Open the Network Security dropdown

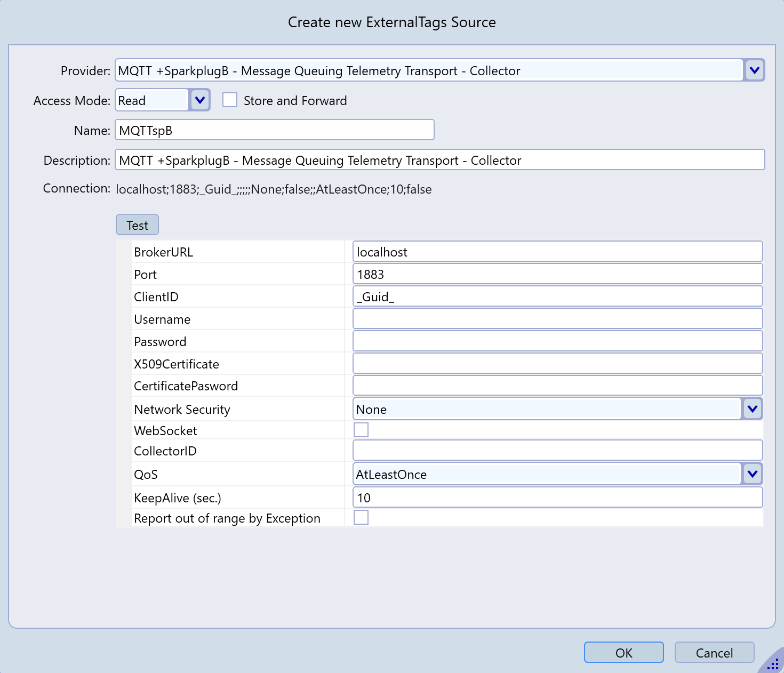(752, 409)
